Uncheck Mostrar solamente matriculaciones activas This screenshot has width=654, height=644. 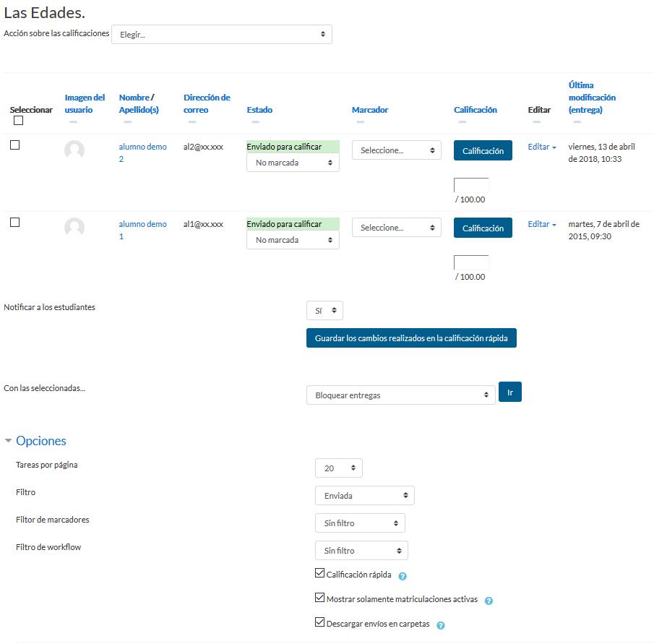[x=319, y=598]
